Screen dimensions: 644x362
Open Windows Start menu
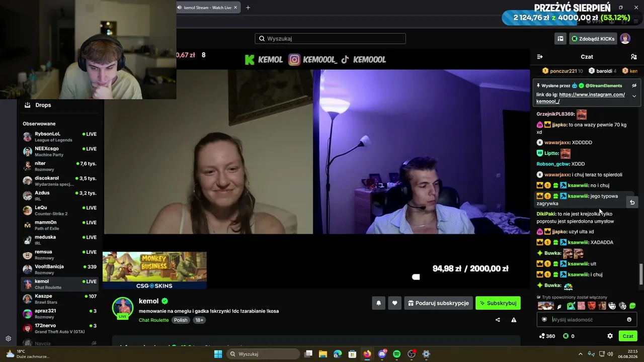(218, 354)
